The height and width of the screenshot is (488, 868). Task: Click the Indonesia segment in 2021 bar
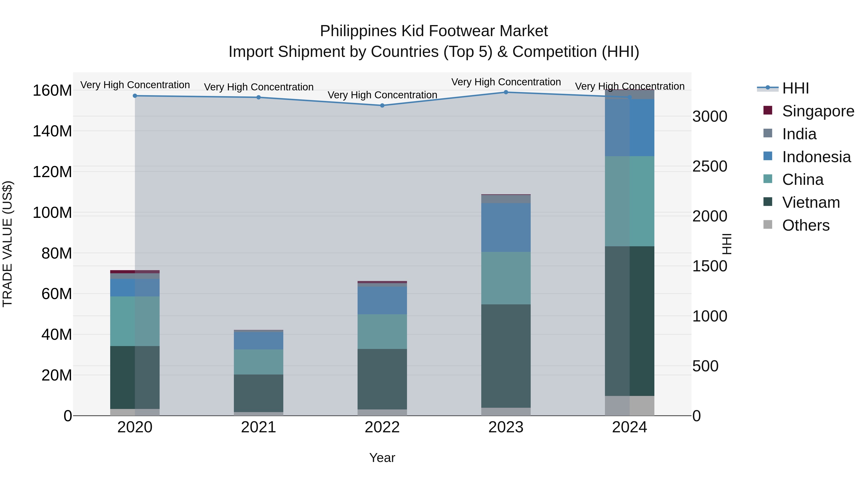pos(258,341)
